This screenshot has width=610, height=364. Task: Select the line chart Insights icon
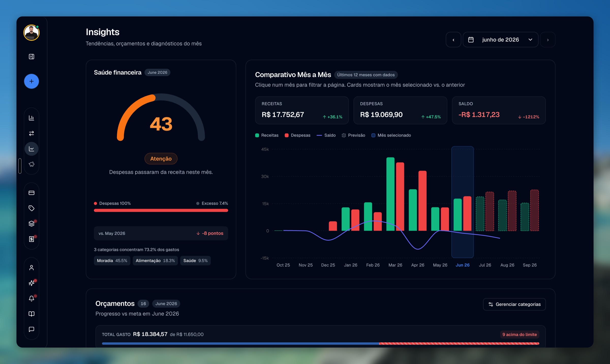(32, 149)
